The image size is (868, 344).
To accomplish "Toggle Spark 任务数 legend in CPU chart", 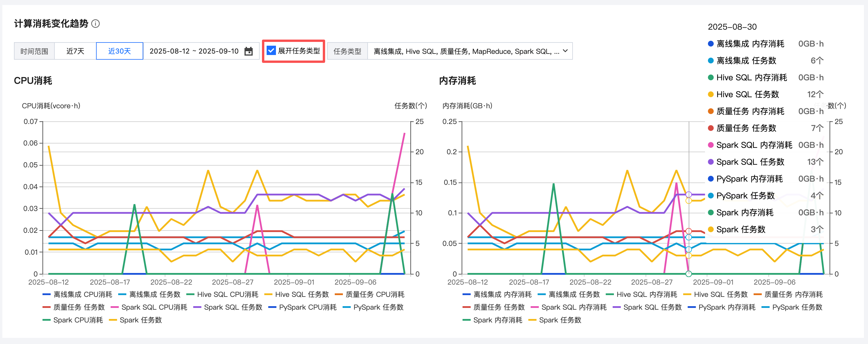I will [x=141, y=320].
